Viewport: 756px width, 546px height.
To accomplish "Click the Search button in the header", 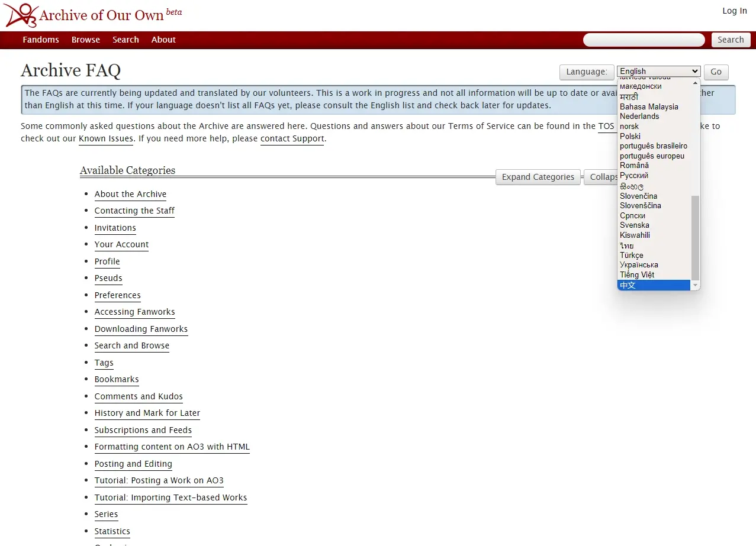I will (731, 40).
